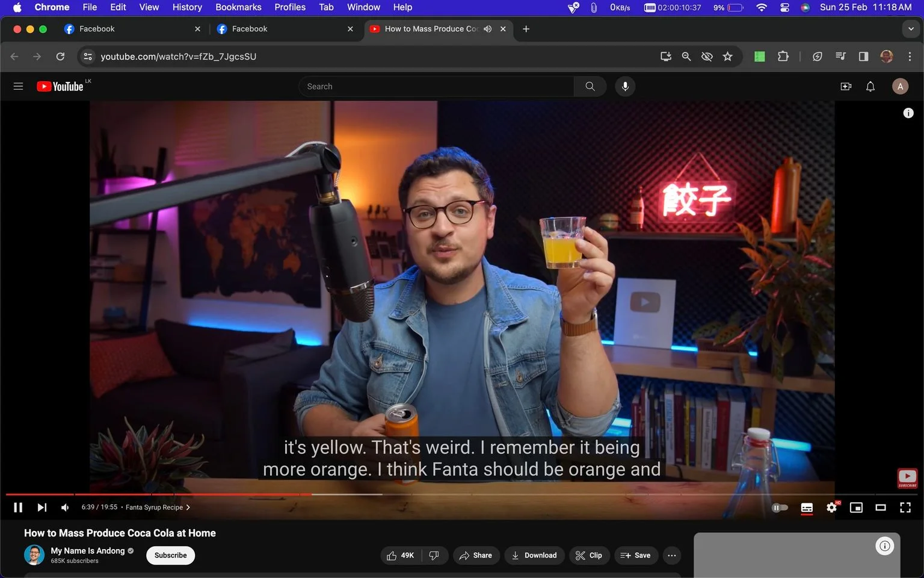Image resolution: width=924 pixels, height=578 pixels.
Task: Like the video with 49K likes
Action: 401,555
